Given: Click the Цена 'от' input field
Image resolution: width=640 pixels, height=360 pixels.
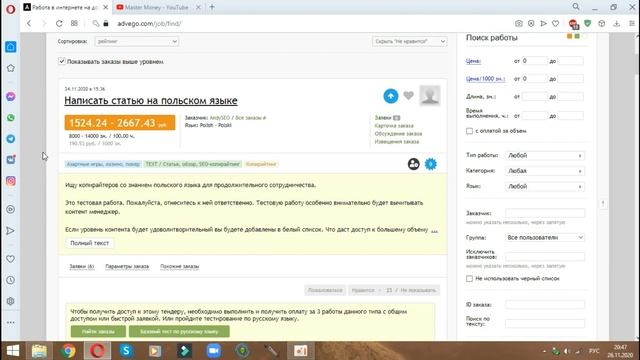Looking at the screenshot, I should [534, 61].
